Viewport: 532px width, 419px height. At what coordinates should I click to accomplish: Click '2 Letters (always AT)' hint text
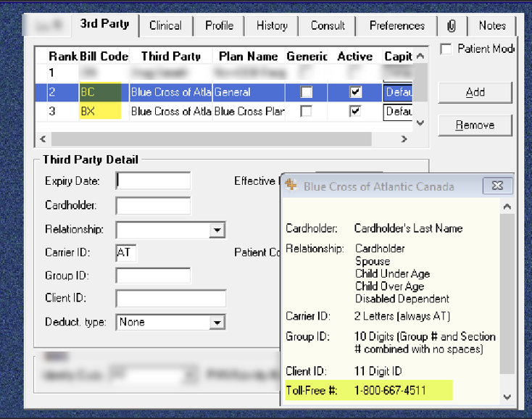click(x=402, y=316)
